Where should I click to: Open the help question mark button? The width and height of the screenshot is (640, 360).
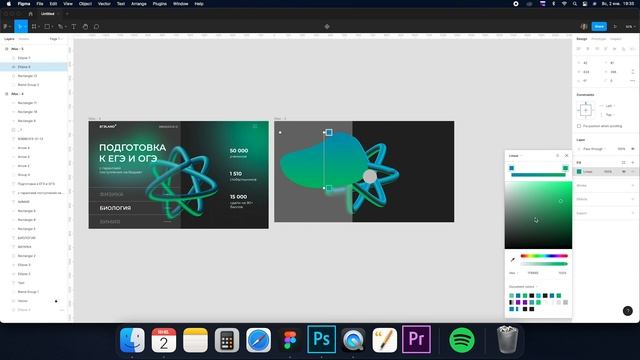(628, 311)
